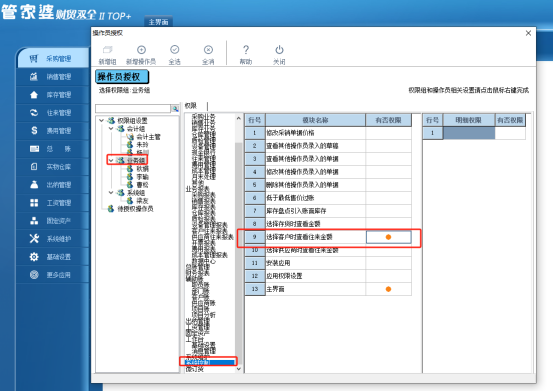554x392 pixels.
Task: Collapse the 会计组 tree node
Action: [x=111, y=129]
